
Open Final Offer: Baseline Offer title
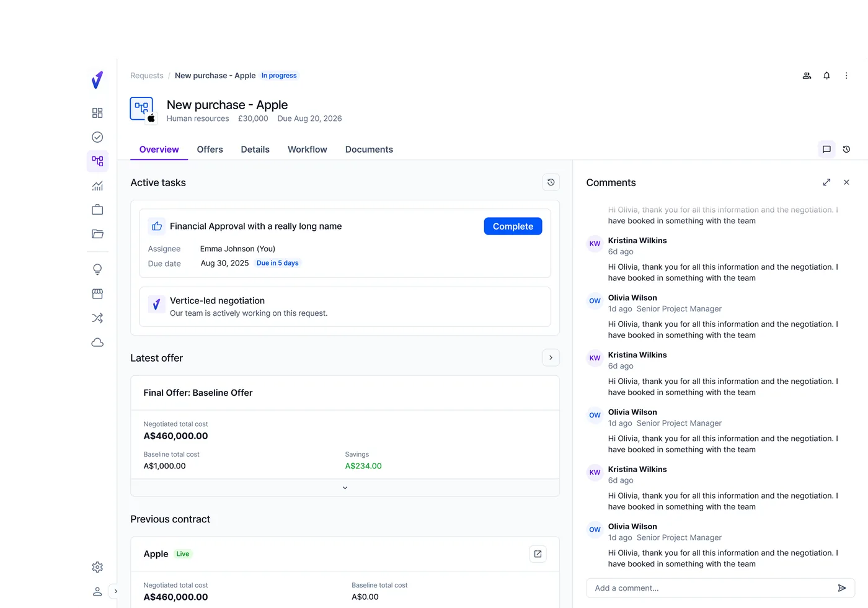(198, 393)
